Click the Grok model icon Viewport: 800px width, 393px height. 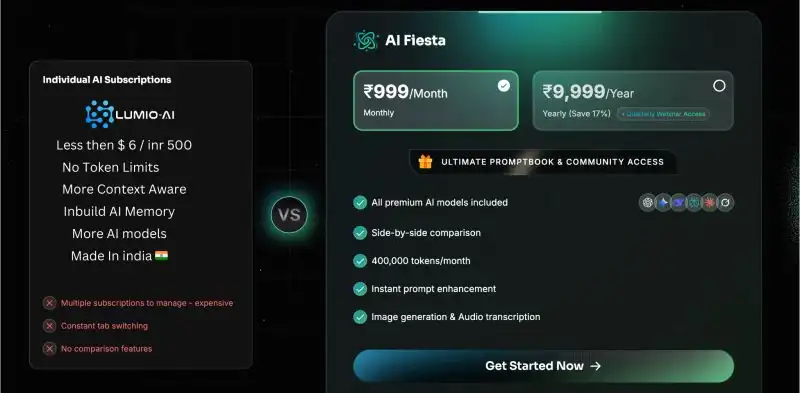[x=725, y=203]
